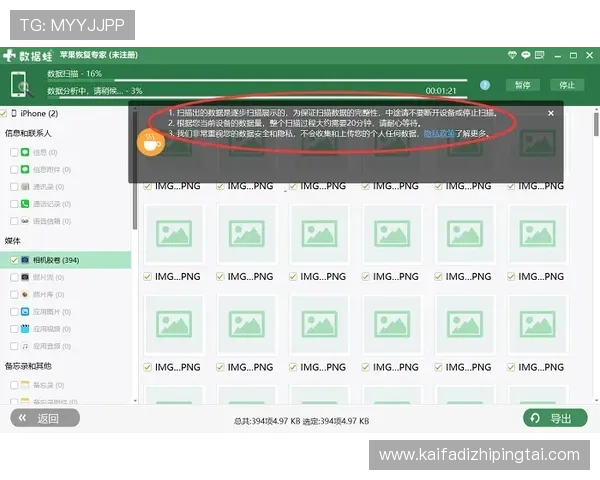Click the 信息 messages icon
This screenshot has width=600, height=480.
tap(25, 152)
